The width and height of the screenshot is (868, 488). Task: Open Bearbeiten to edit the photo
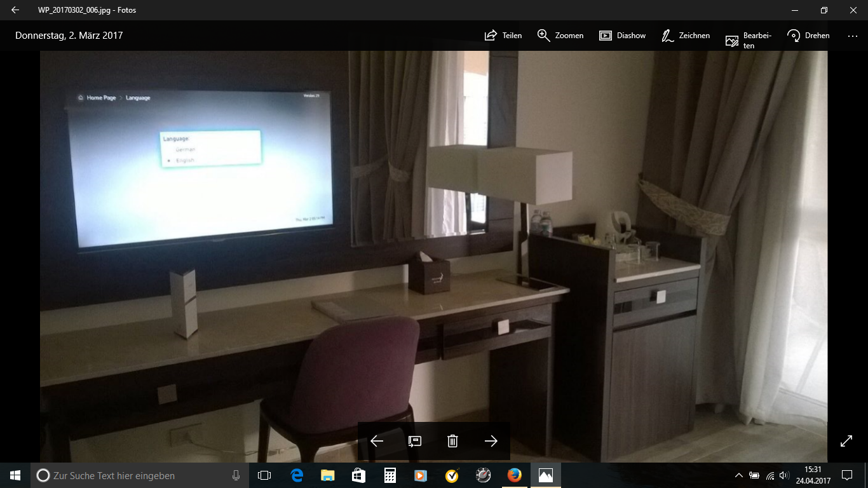coord(748,40)
